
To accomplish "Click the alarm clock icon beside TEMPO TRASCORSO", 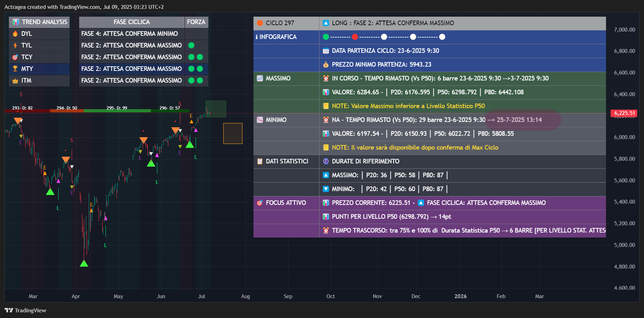I will point(326,230).
